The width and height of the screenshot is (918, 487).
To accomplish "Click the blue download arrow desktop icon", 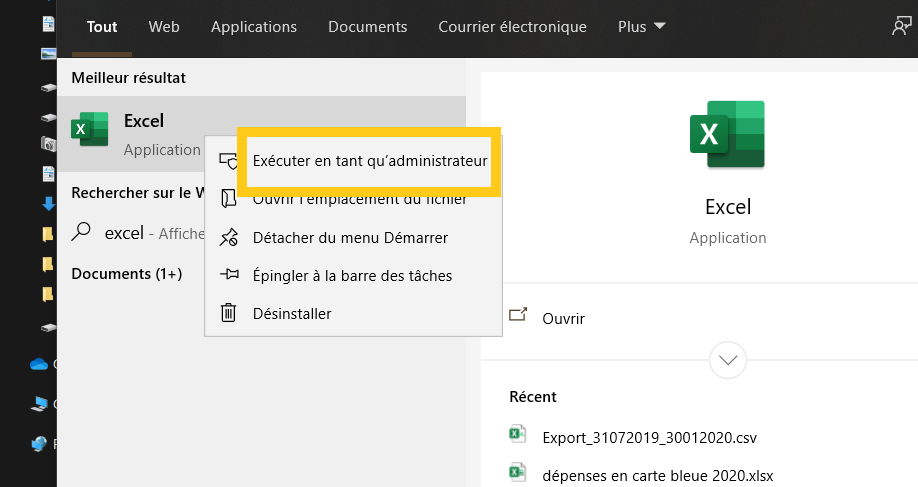I will pos(49,204).
